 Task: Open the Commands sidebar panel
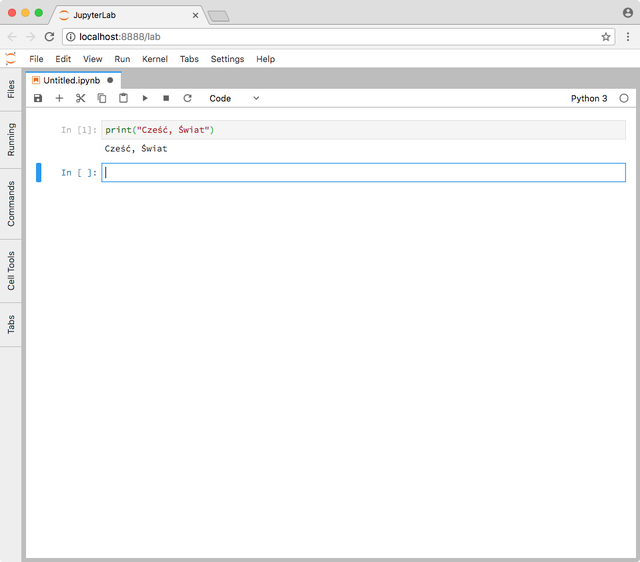(x=11, y=203)
